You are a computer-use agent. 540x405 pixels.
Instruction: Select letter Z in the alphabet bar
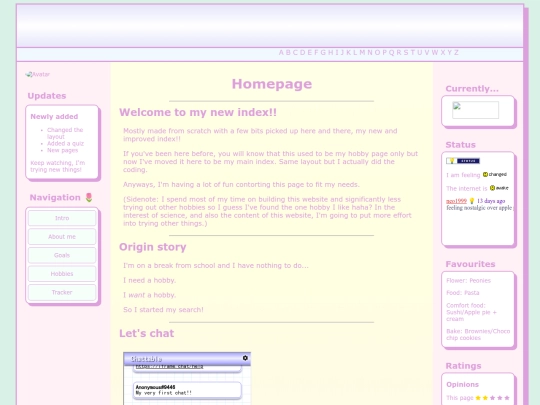coord(456,52)
